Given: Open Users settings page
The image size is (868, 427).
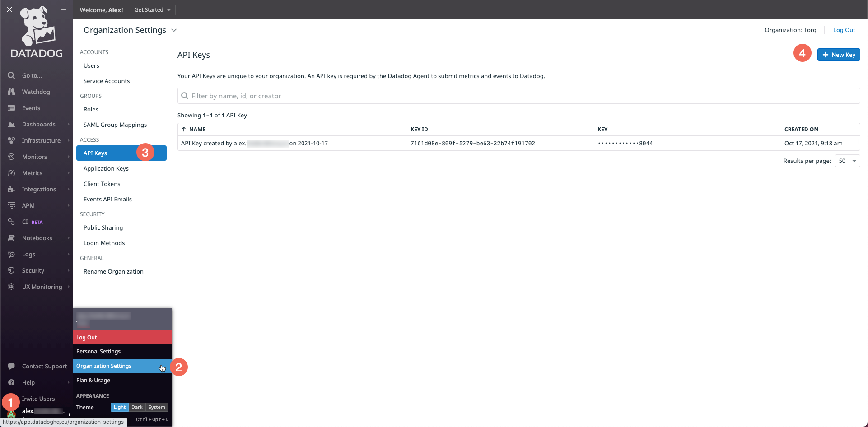Looking at the screenshot, I should click(91, 65).
